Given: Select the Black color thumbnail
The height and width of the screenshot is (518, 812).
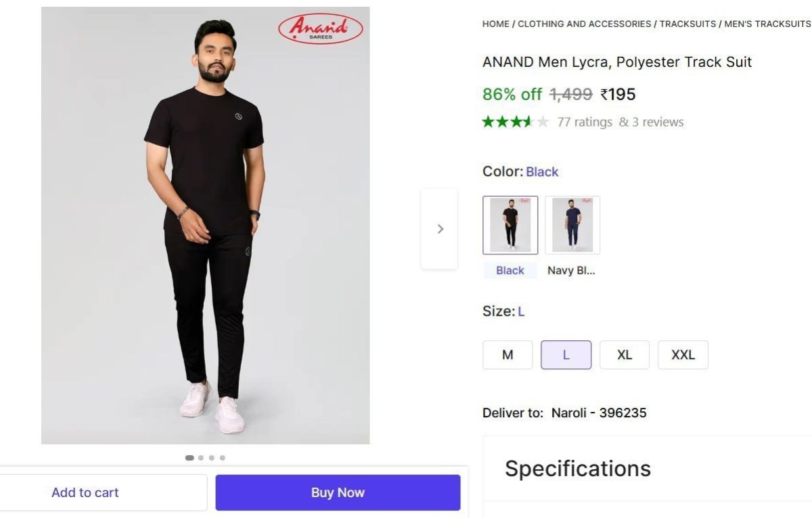Looking at the screenshot, I should 510,225.
